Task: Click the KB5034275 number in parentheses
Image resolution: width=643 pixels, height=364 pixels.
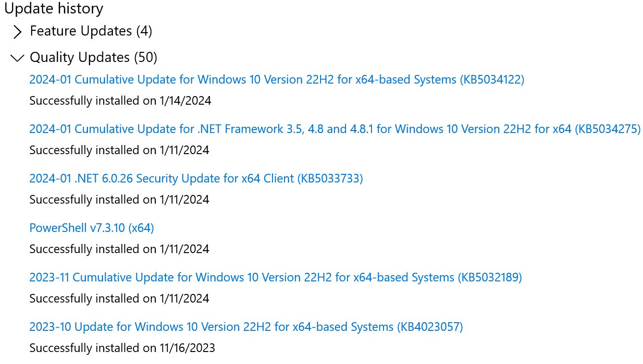Action: (608, 129)
